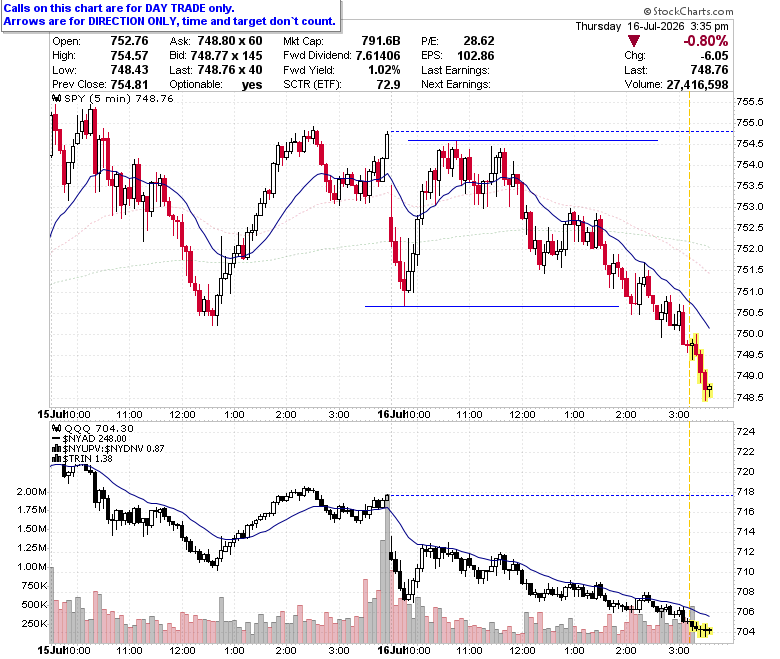Click the DIRECTION ONLY arrows notice line
The image size is (780, 659).
point(170,21)
